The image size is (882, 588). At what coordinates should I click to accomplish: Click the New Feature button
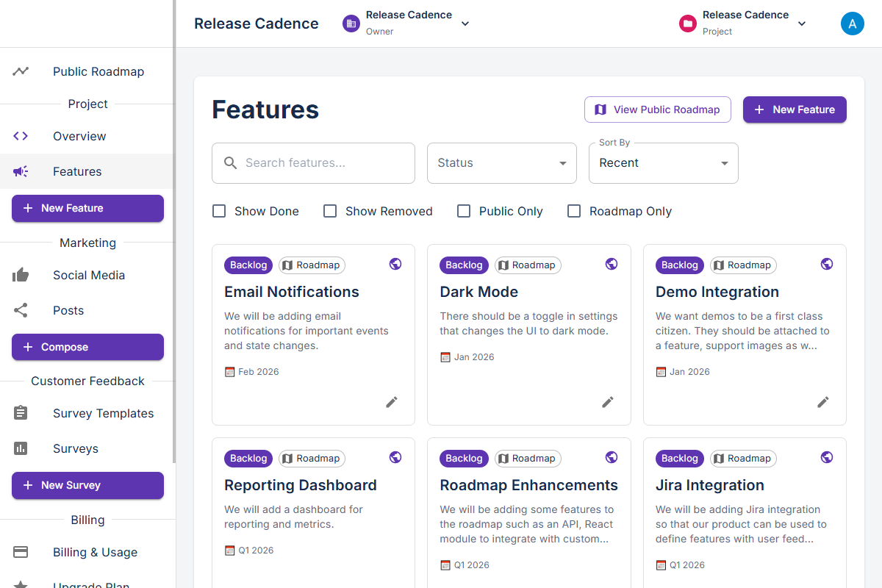[x=795, y=109]
